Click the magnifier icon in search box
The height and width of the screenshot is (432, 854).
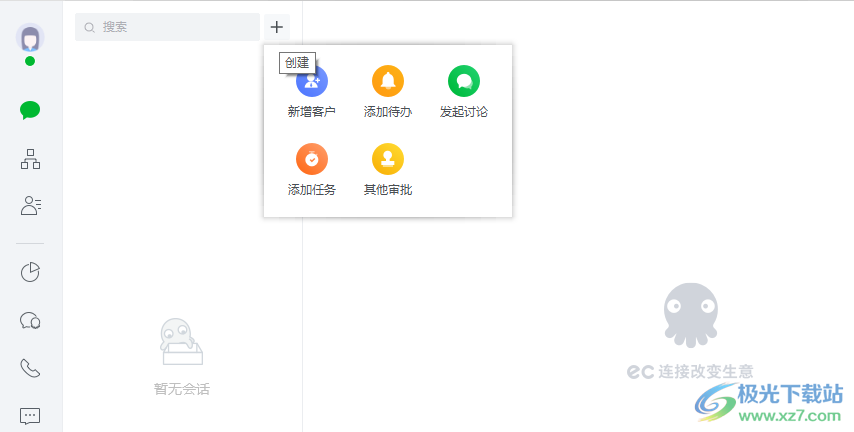(89, 27)
